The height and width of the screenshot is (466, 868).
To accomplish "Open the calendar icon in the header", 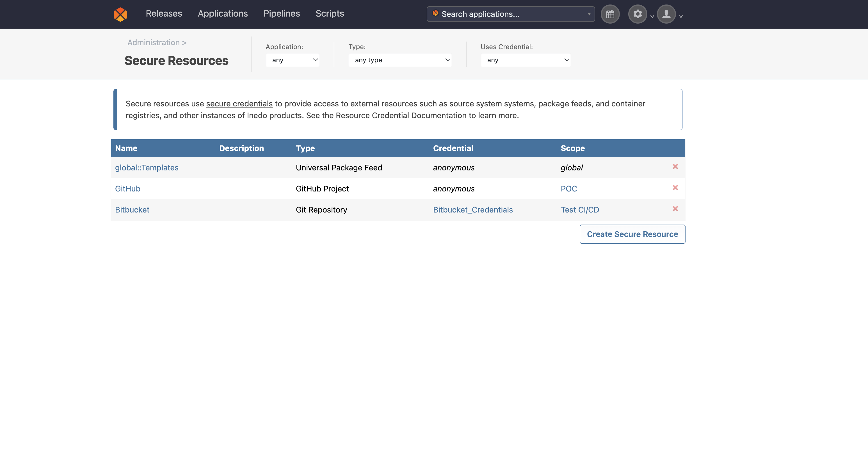I will coord(610,14).
